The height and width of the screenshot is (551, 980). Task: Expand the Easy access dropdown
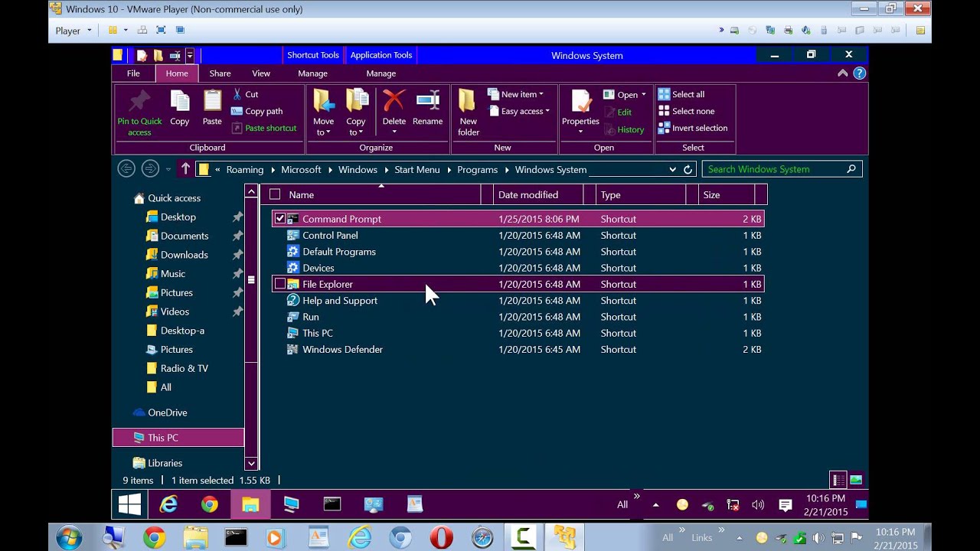point(547,111)
